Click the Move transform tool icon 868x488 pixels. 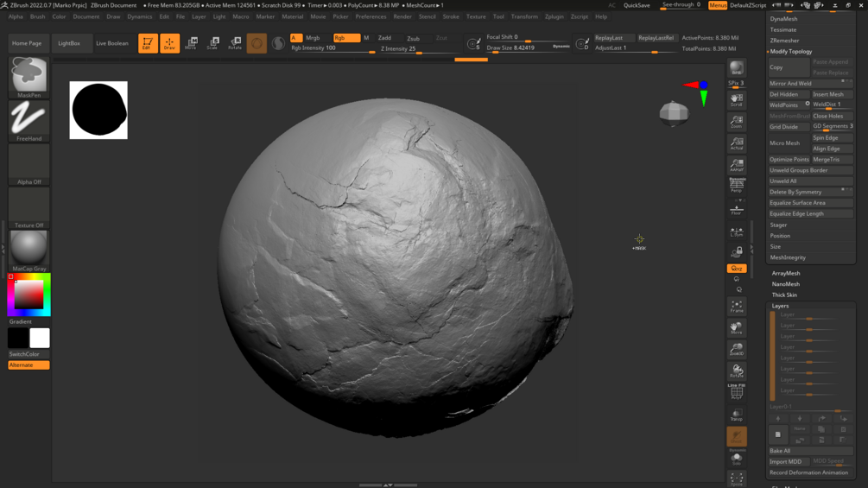click(x=191, y=42)
